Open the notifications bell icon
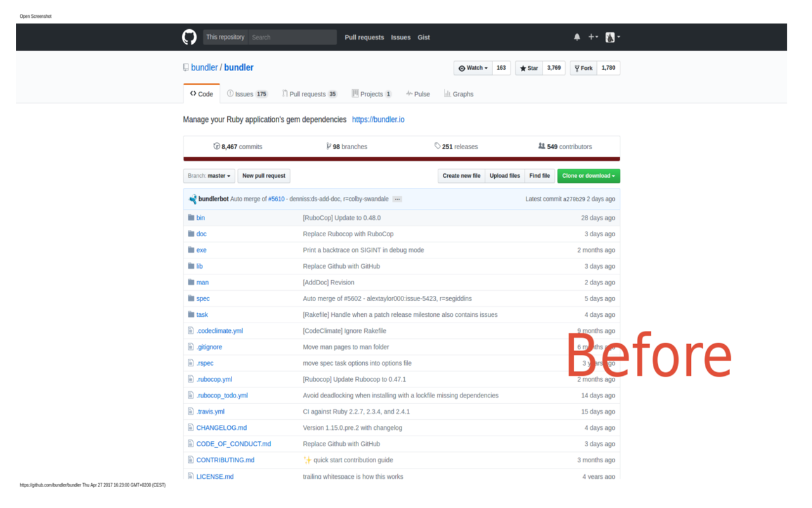The height and width of the screenshot is (508, 812). pos(577,37)
